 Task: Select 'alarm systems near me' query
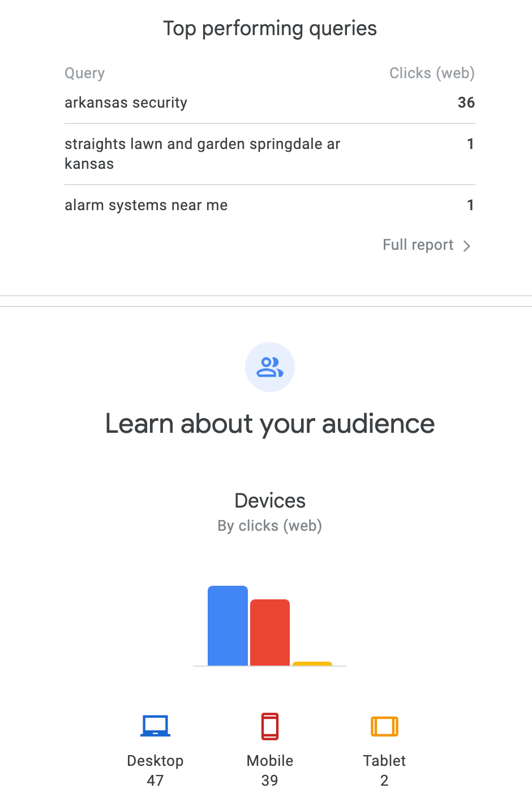146,205
